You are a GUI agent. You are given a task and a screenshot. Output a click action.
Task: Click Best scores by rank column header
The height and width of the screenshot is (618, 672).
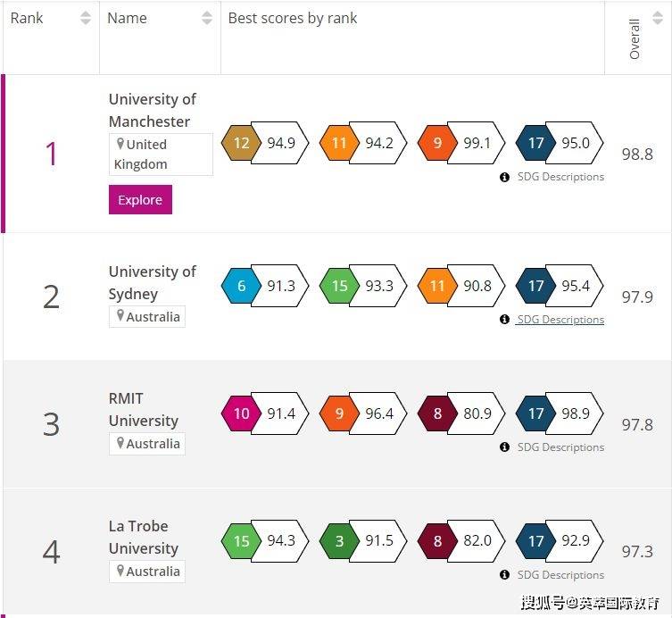coord(293,18)
